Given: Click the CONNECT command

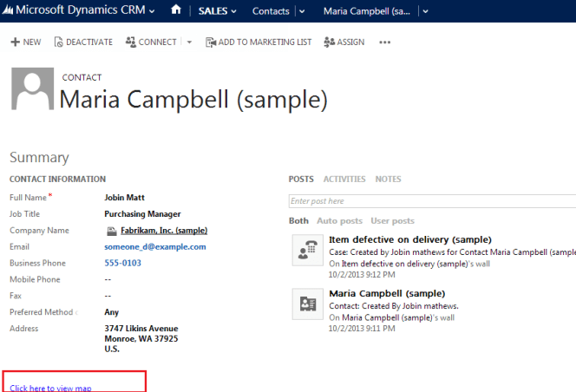Looking at the screenshot, I should click(x=151, y=42).
